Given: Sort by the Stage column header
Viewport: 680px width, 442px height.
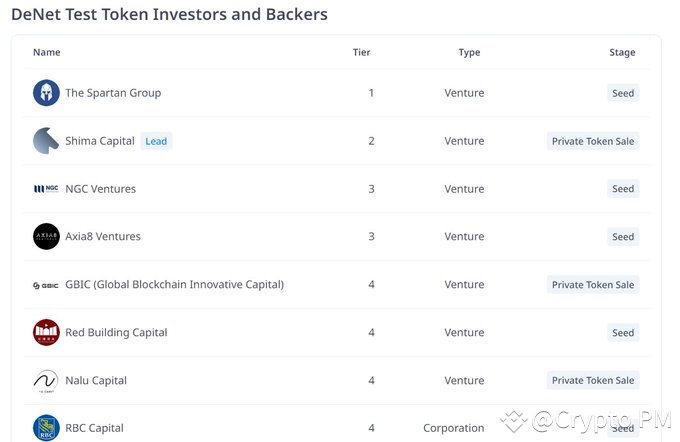Looking at the screenshot, I should click(622, 52).
